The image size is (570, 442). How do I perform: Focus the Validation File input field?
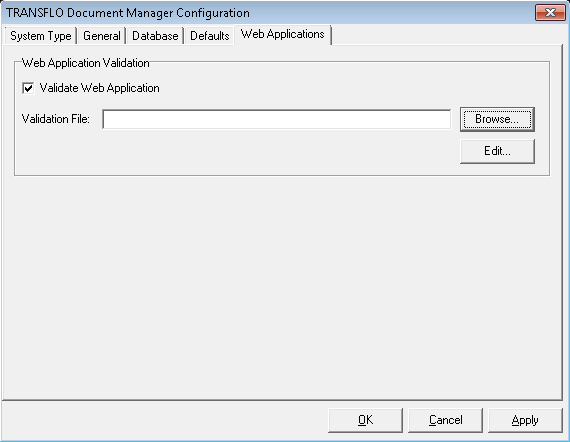(x=277, y=119)
